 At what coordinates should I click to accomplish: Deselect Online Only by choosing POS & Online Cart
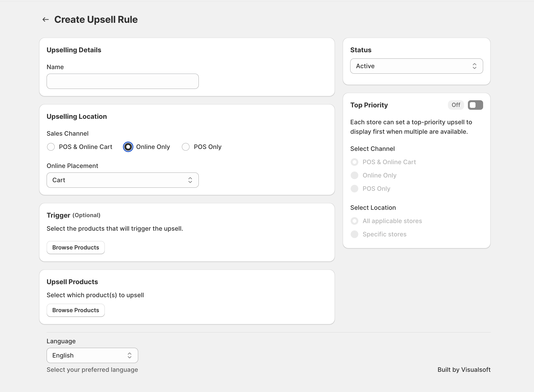tap(51, 147)
